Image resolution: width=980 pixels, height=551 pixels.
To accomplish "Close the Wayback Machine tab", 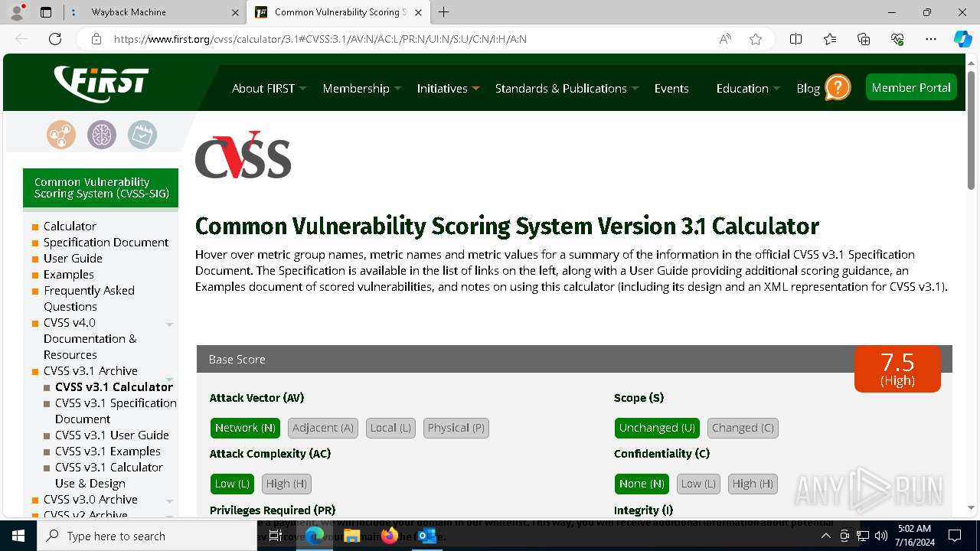I will click(x=235, y=12).
